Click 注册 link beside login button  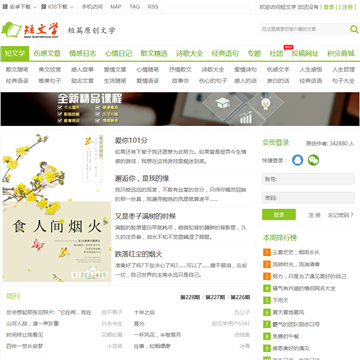pyautogui.click(x=314, y=215)
